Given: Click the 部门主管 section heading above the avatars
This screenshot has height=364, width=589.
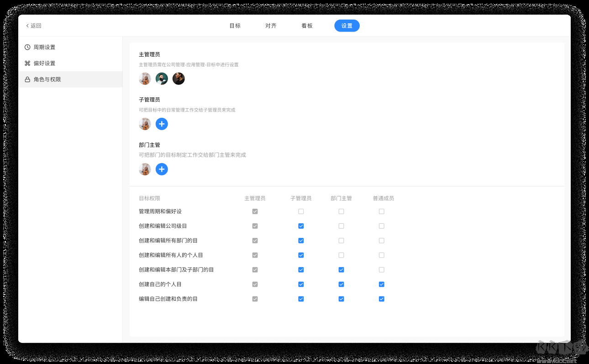Looking at the screenshot, I should click(x=149, y=145).
